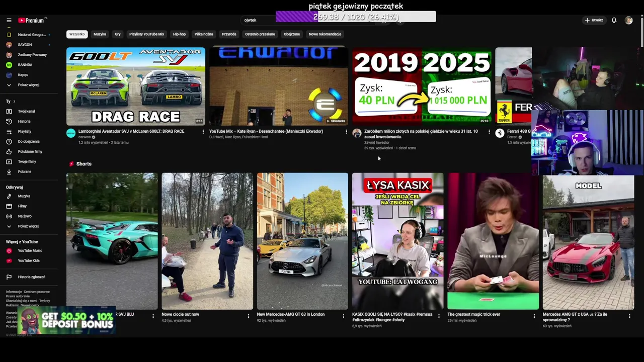
Task: Click Zawód Inwestor channel avatar
Action: click(357, 133)
